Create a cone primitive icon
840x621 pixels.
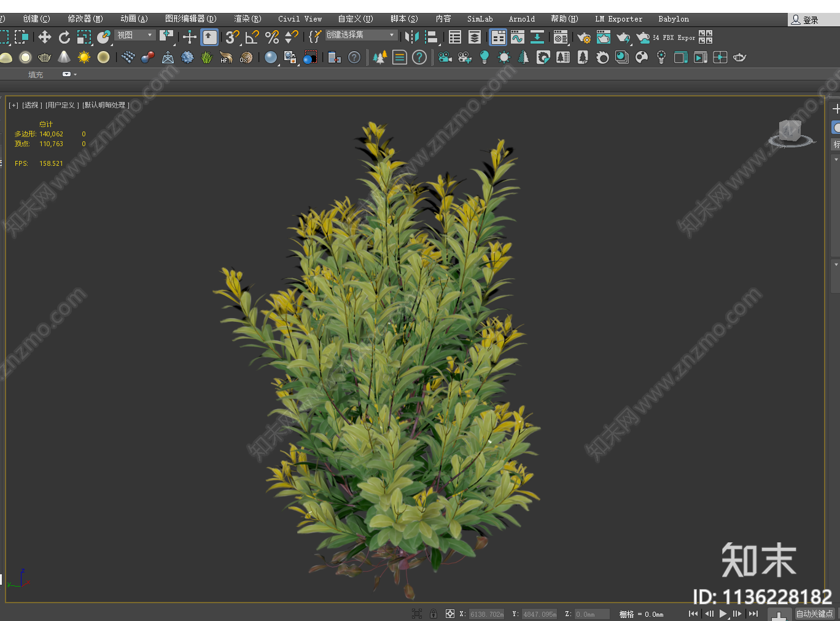point(64,57)
